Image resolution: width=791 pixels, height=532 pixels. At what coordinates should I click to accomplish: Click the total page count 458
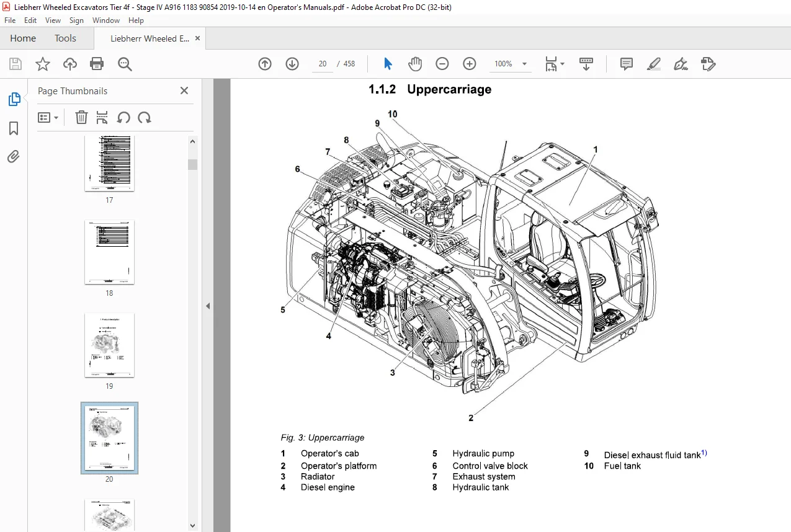coord(349,64)
